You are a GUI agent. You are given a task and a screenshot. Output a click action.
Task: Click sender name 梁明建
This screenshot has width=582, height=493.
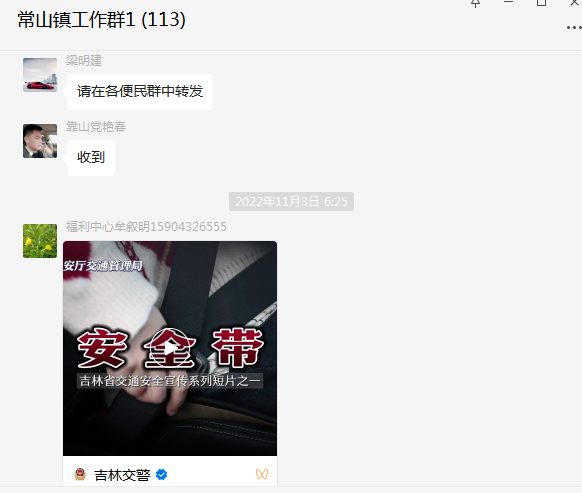point(84,61)
